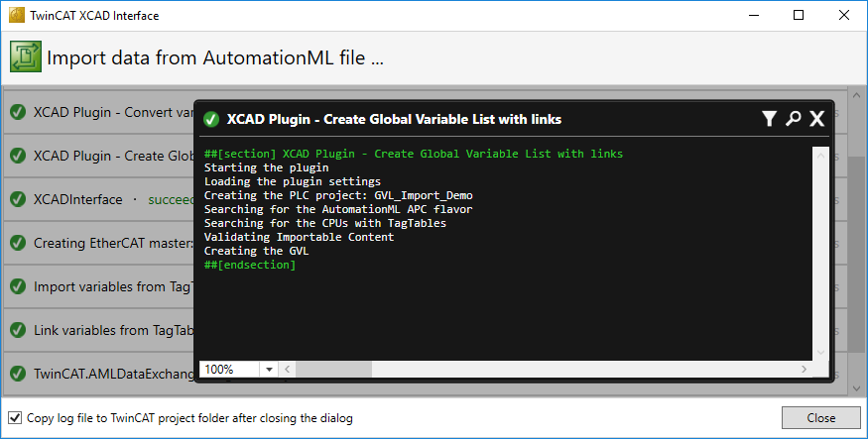The image size is (868, 439).
Task: Click the magnifier search icon in log popup
Action: [x=794, y=118]
